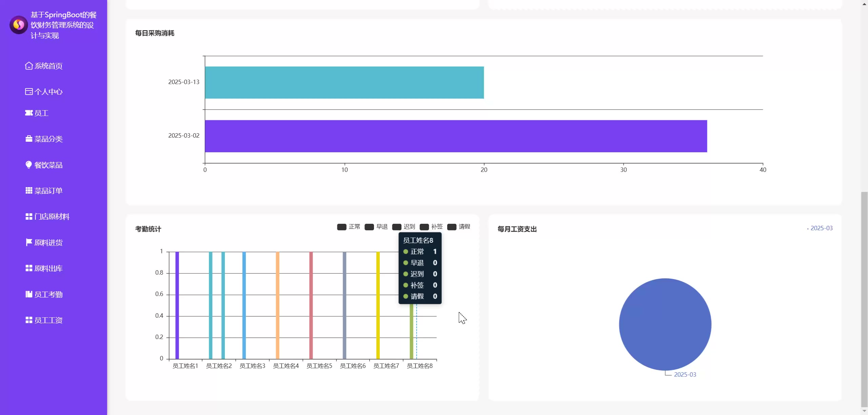Toggle the 迟到 legend series
Viewport: 868px width, 415px height.
click(397, 227)
